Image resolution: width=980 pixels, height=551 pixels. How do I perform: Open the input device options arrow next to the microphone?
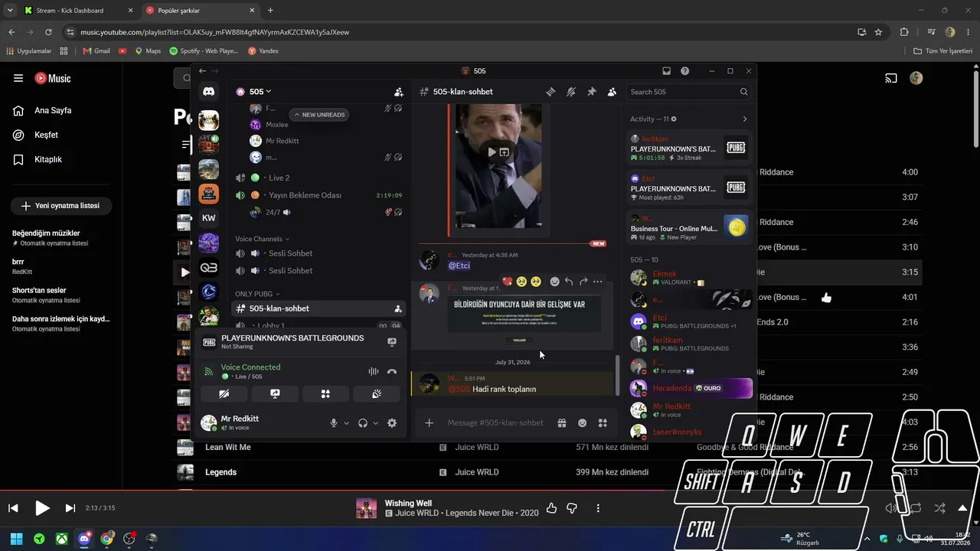coord(346,423)
